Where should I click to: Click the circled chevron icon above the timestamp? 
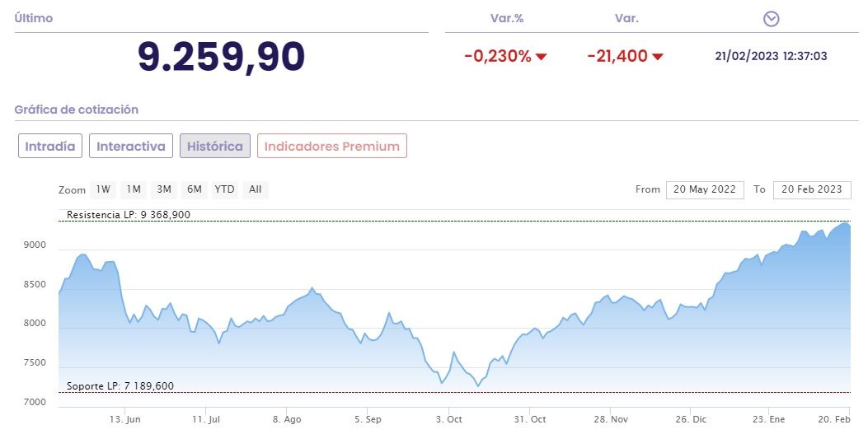click(x=772, y=19)
